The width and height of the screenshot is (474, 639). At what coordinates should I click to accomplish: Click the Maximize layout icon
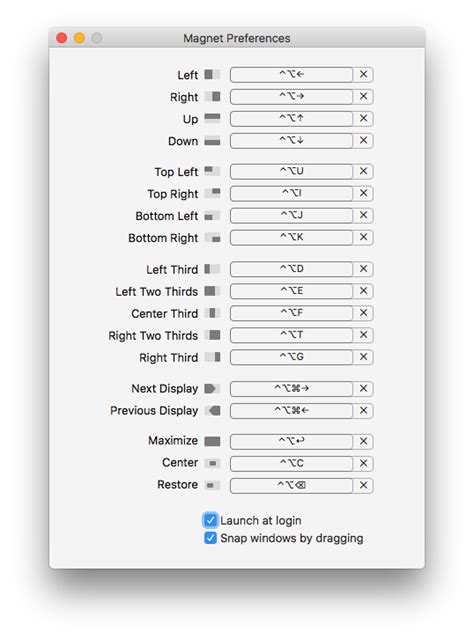pos(212,441)
